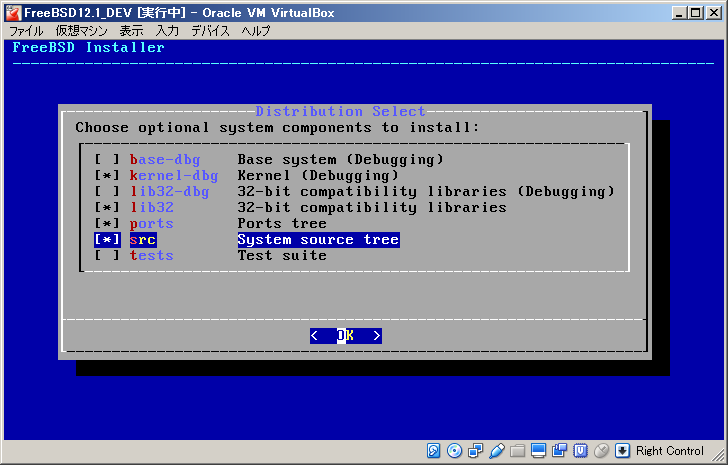Open the 仮想マシン menu

pyautogui.click(x=81, y=31)
